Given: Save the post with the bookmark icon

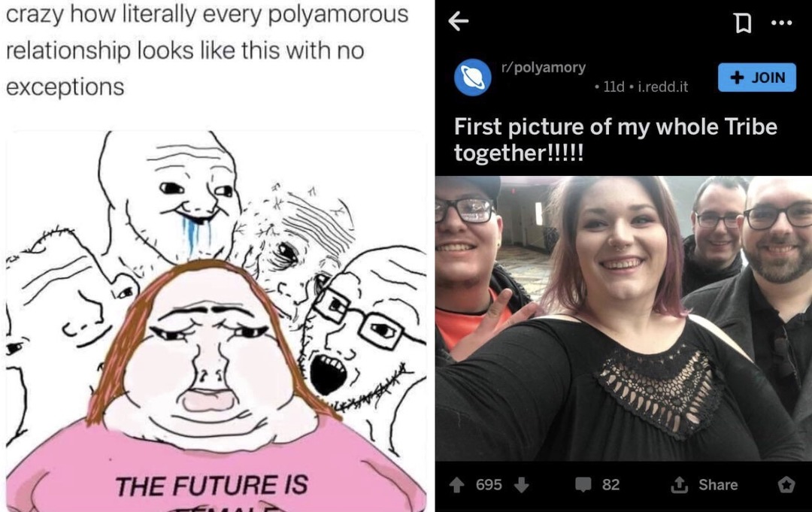Looking at the screenshot, I should pos(743,23).
